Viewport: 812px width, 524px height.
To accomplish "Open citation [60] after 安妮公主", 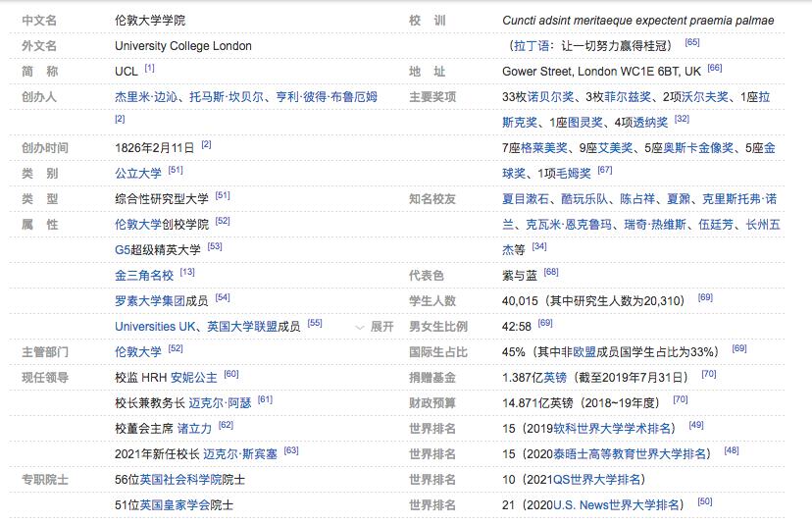I will (x=231, y=374).
